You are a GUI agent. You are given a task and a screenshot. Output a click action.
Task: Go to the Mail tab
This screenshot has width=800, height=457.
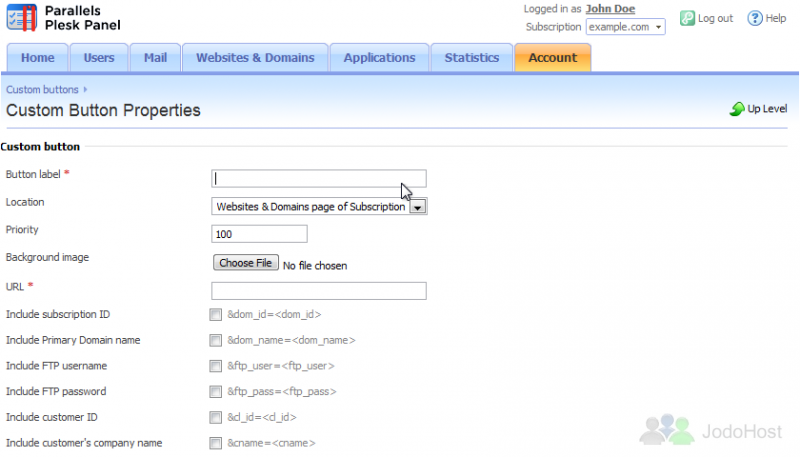(155, 58)
